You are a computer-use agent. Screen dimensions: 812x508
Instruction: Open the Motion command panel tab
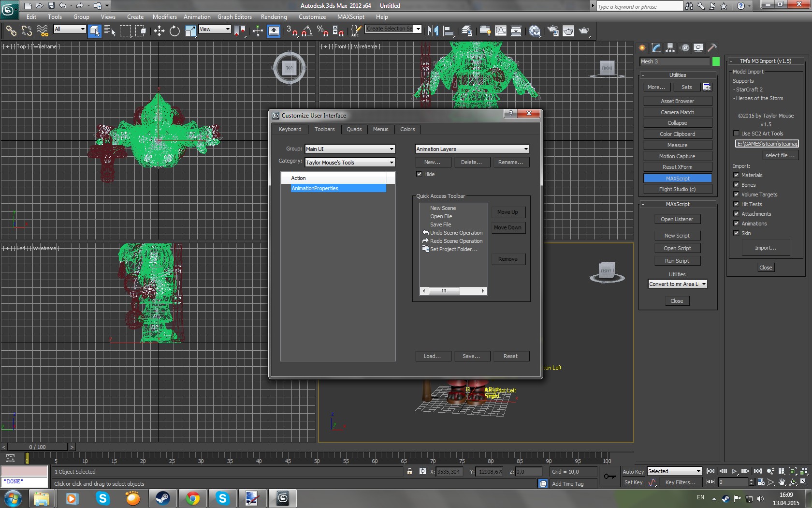coord(685,47)
